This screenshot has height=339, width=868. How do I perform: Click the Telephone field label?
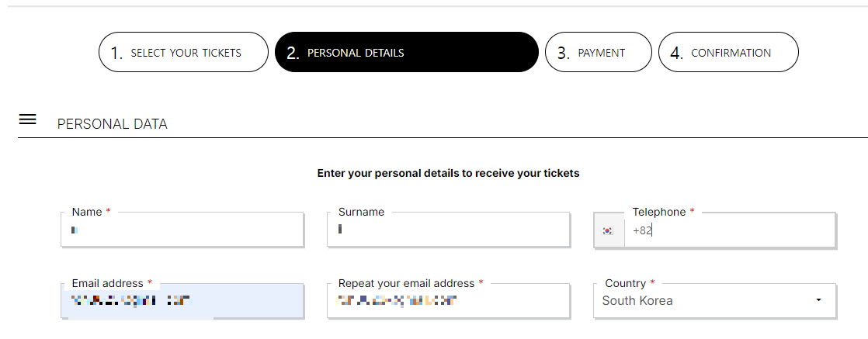pos(659,212)
